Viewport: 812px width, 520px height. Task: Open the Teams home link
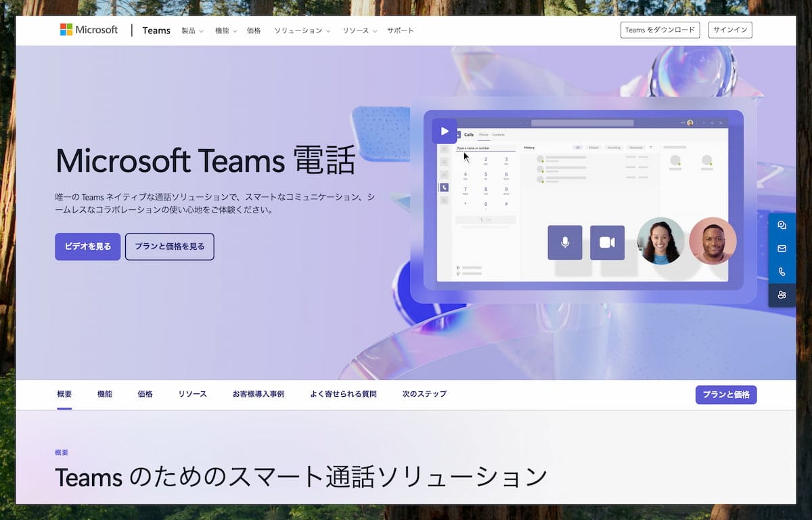tap(156, 30)
